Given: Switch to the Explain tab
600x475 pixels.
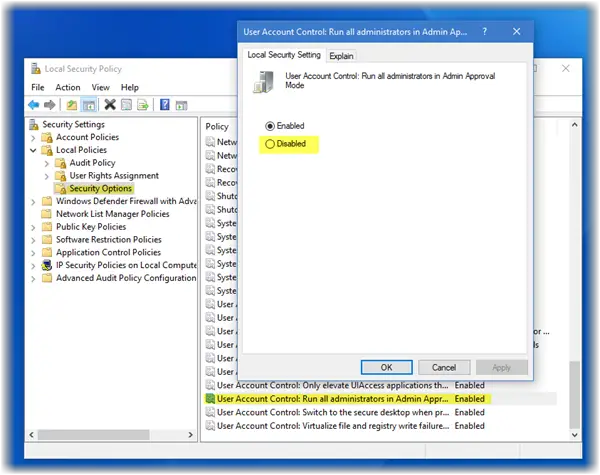Looking at the screenshot, I should point(341,56).
